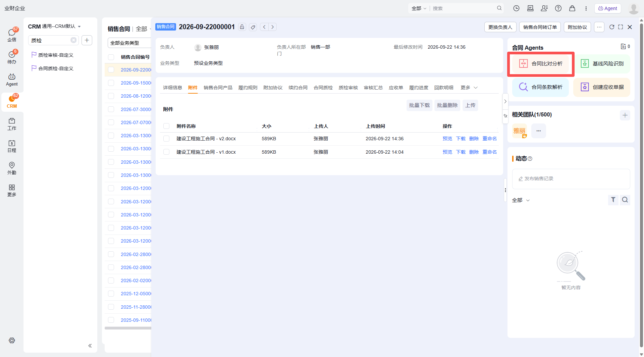Click the 销售合同转订单 button
The height and width of the screenshot is (357, 644).
tap(540, 27)
